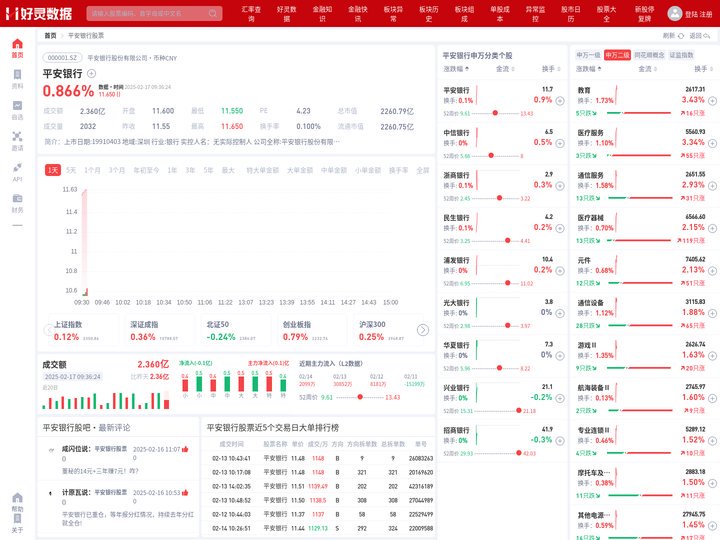Select the 3个月 chart range
The height and width of the screenshot is (540, 720).
point(117,170)
